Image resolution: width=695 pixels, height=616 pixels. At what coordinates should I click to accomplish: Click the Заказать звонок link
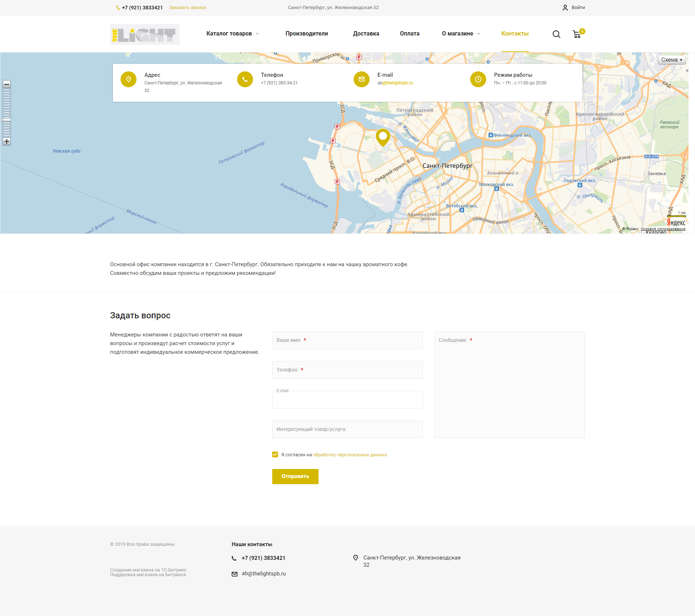(x=188, y=8)
